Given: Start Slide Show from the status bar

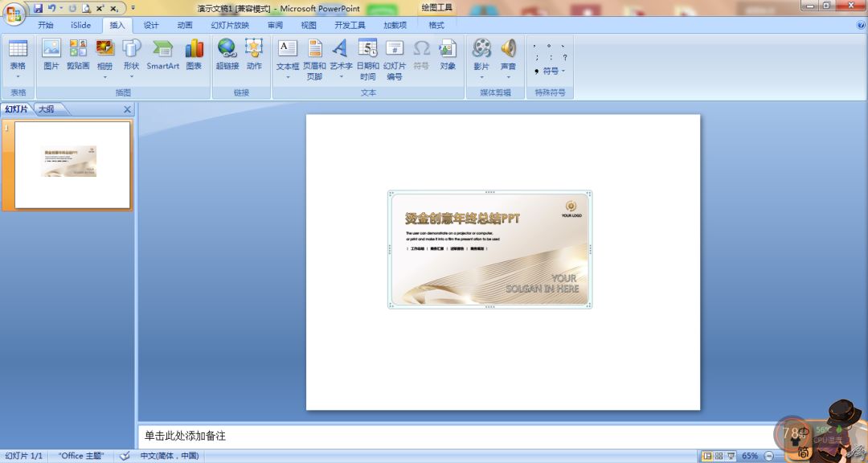Looking at the screenshot, I should click(732, 455).
